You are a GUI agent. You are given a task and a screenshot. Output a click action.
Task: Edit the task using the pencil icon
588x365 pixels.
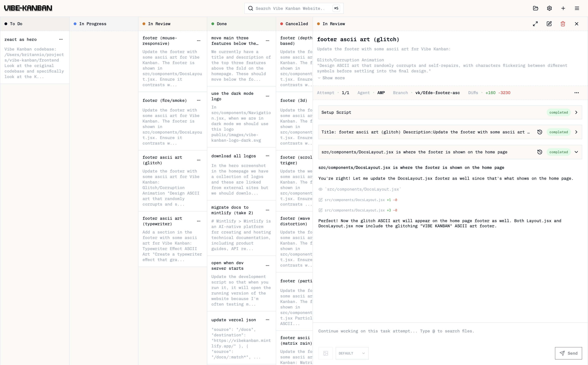pos(549,24)
